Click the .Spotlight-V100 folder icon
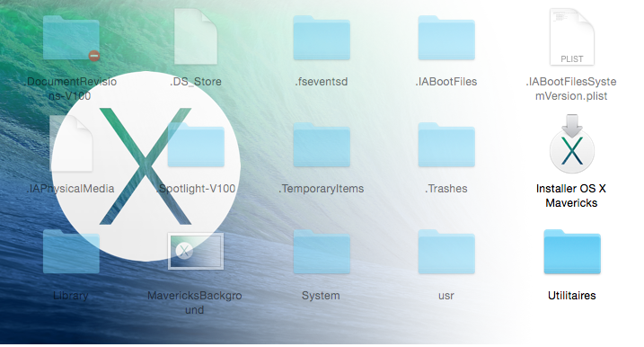The image size is (644, 347). 196,145
